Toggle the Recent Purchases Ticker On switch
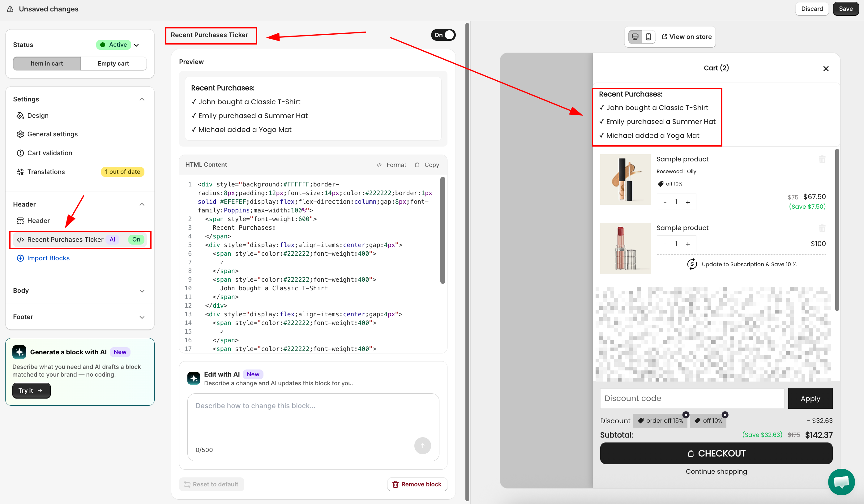Viewport: 864px width, 504px height. coord(443,35)
